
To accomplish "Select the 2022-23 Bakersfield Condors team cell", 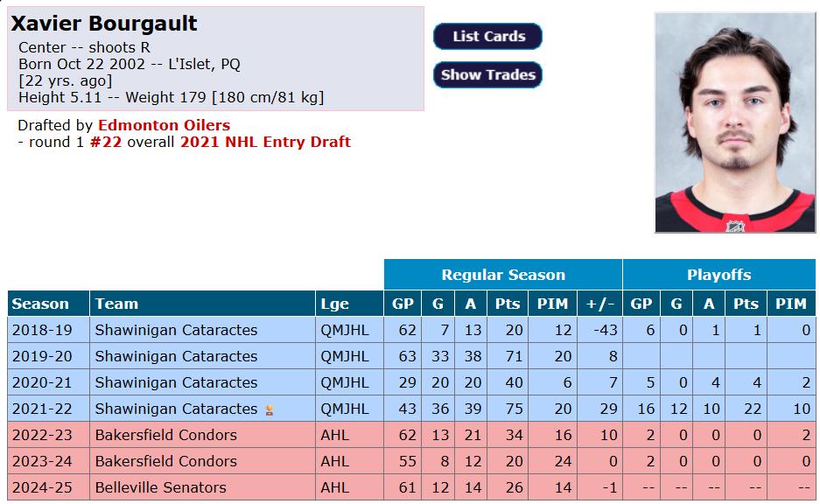I will point(202,435).
